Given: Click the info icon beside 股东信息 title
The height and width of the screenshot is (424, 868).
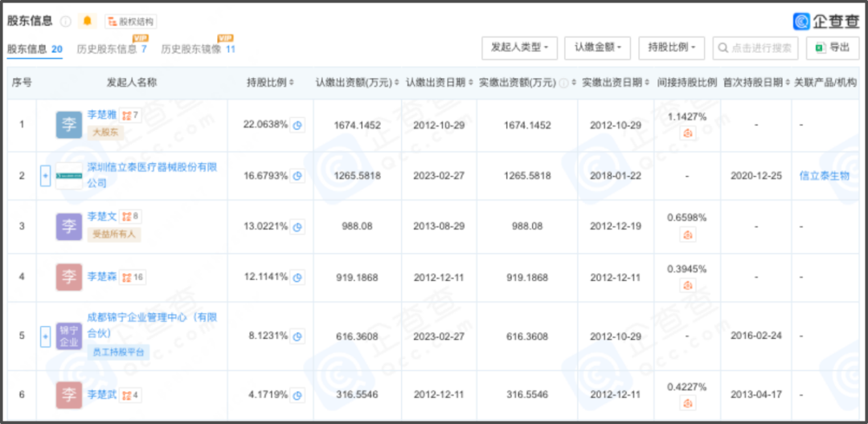Looking at the screenshot, I should [66, 21].
